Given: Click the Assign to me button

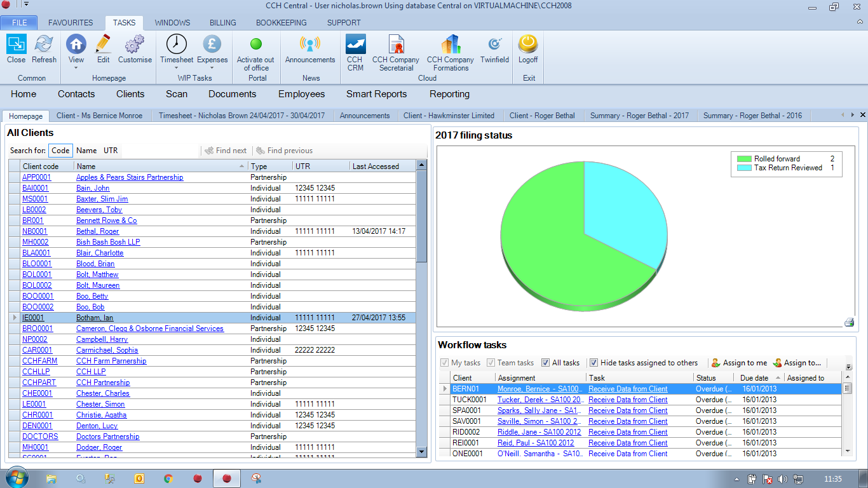Looking at the screenshot, I should 739,363.
